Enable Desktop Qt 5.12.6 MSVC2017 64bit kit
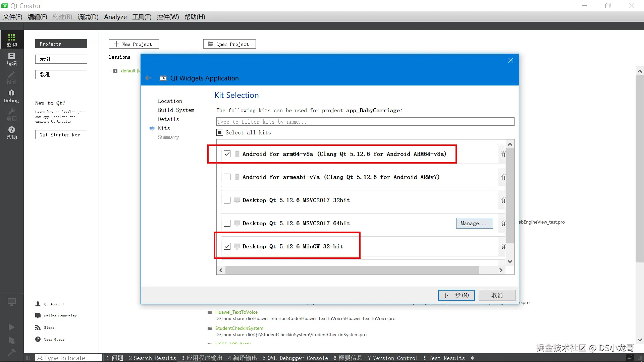Image resolution: width=644 pixels, height=362 pixels. point(227,223)
